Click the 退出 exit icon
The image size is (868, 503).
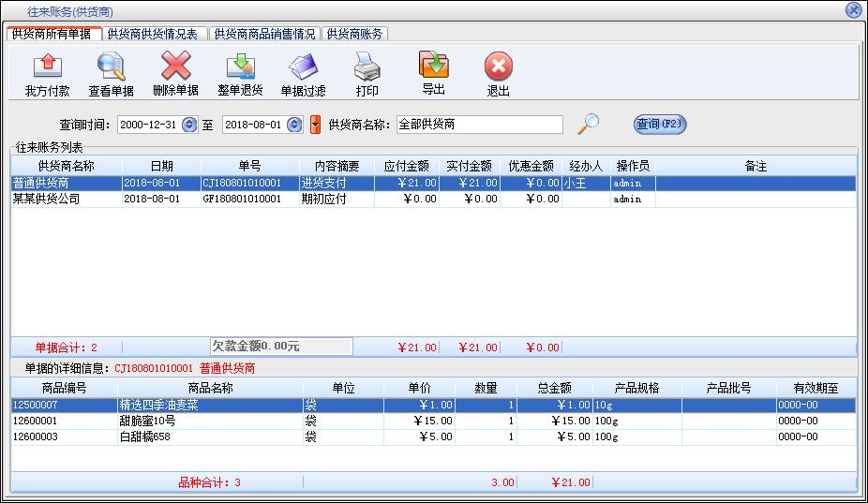tap(498, 67)
